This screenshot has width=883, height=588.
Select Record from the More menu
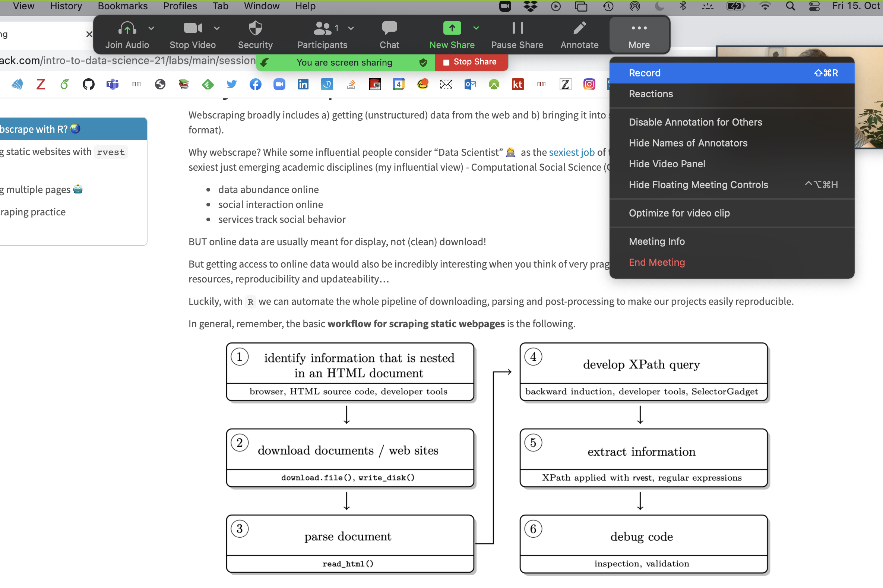click(645, 73)
